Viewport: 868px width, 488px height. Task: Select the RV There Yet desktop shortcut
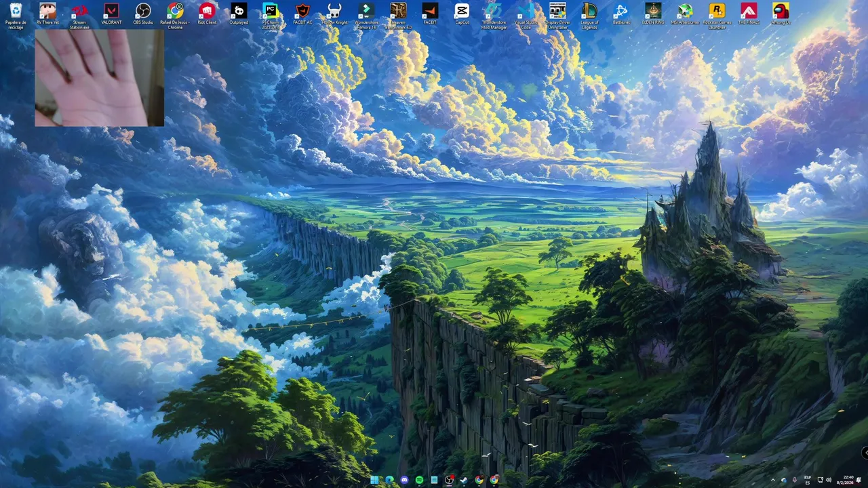click(x=47, y=13)
